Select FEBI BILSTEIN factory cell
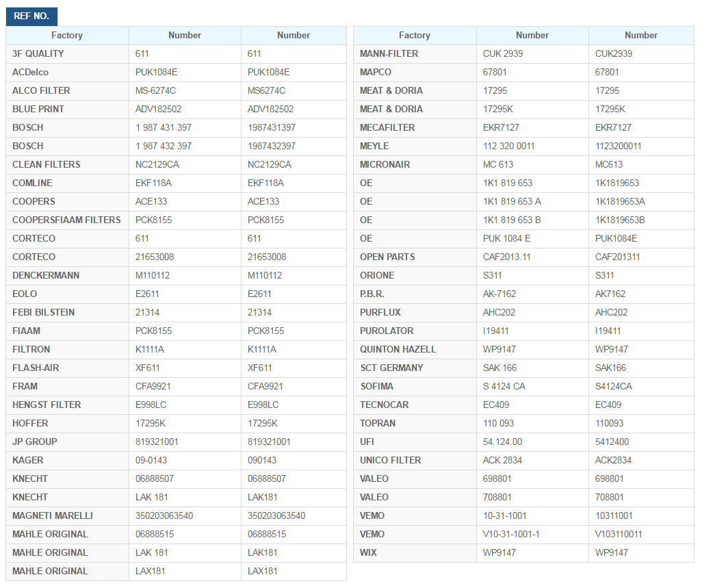 [x=68, y=313]
